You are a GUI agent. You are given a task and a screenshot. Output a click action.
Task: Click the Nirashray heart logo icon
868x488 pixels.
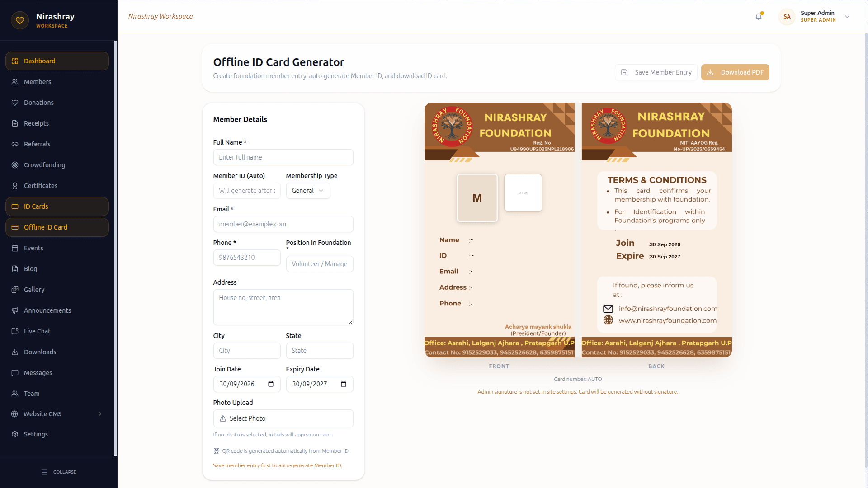coord(20,20)
